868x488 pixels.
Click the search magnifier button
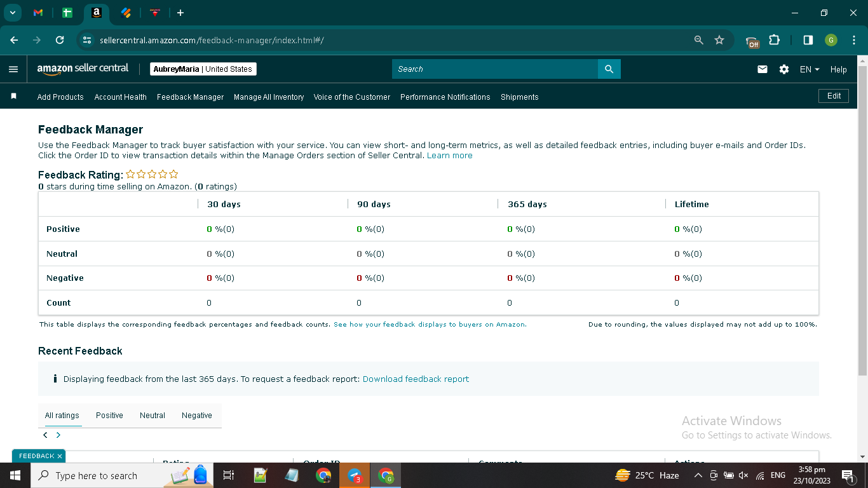609,69
